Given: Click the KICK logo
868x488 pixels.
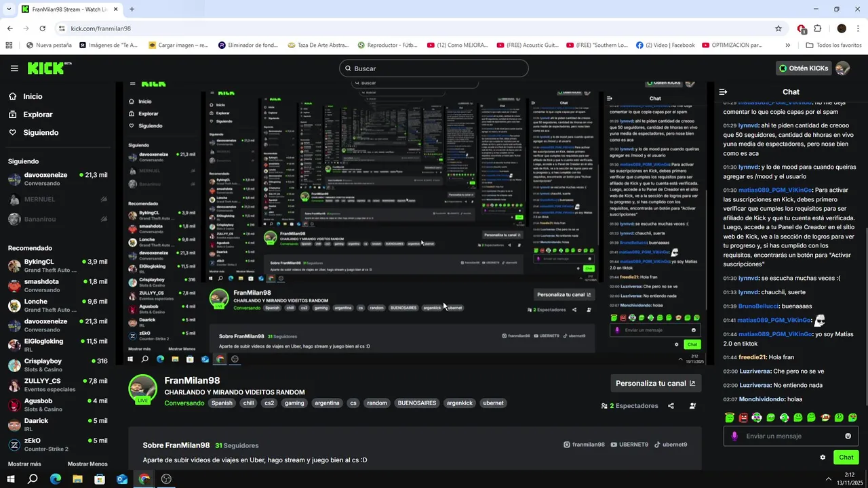Looking at the screenshot, I should 49,68.
